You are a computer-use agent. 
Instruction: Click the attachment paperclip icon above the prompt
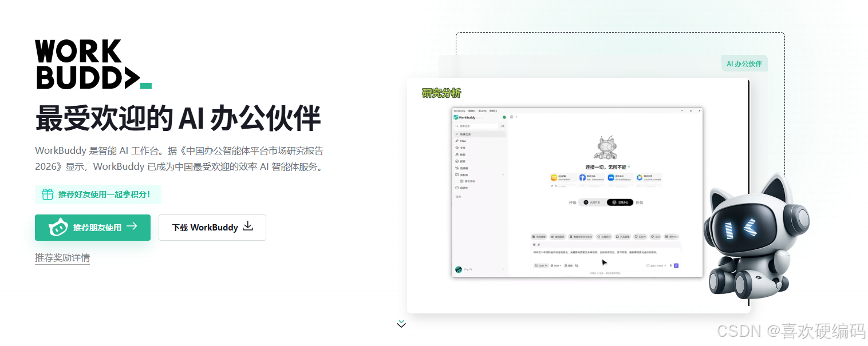[x=539, y=245]
